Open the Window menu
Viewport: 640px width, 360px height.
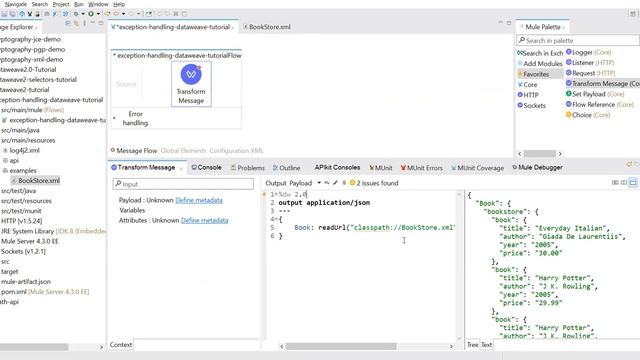(98, 4)
